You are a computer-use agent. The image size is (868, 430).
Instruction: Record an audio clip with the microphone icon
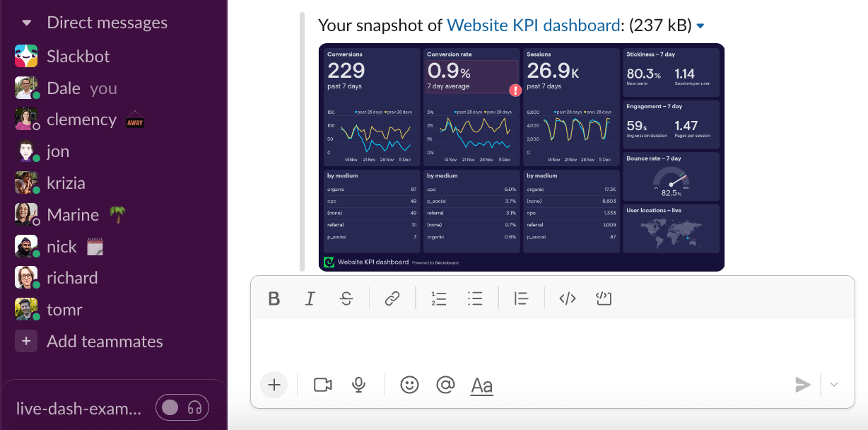(x=358, y=385)
